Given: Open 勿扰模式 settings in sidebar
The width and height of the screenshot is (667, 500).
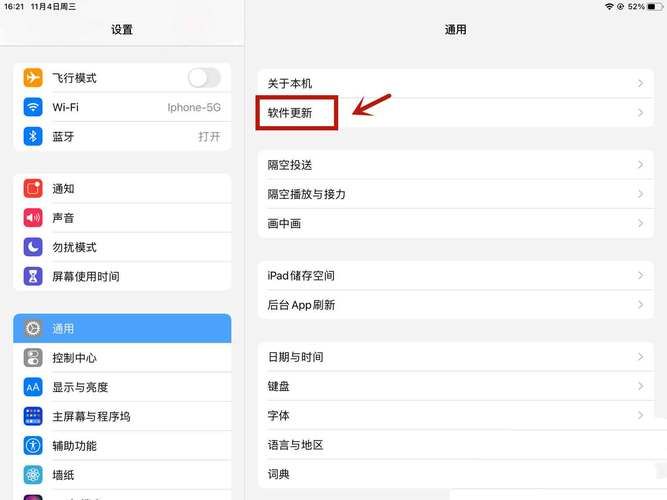Looking at the screenshot, I should click(122, 247).
